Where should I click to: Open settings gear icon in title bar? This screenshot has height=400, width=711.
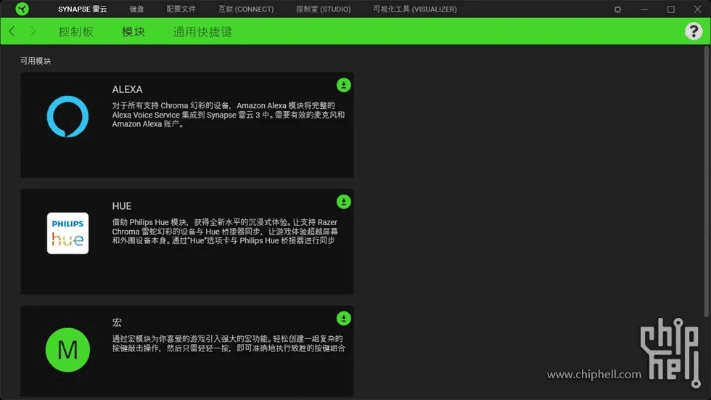point(617,9)
